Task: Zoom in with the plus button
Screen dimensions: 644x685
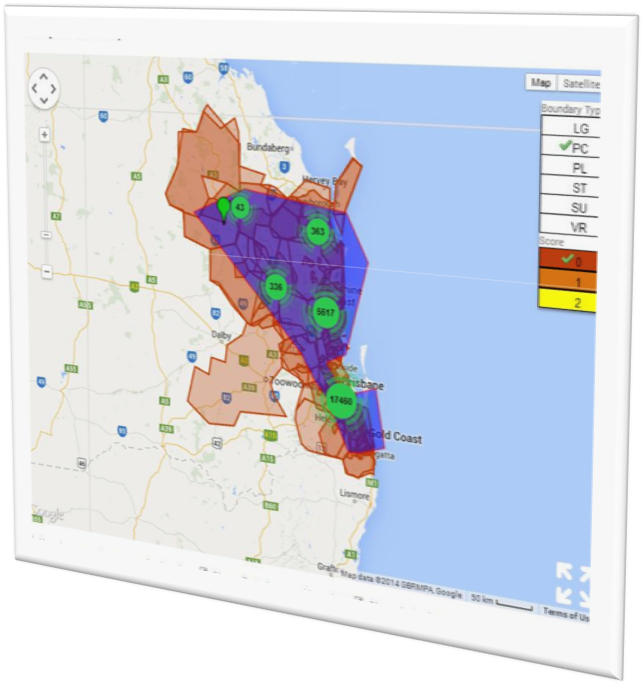Action: pyautogui.click(x=45, y=133)
